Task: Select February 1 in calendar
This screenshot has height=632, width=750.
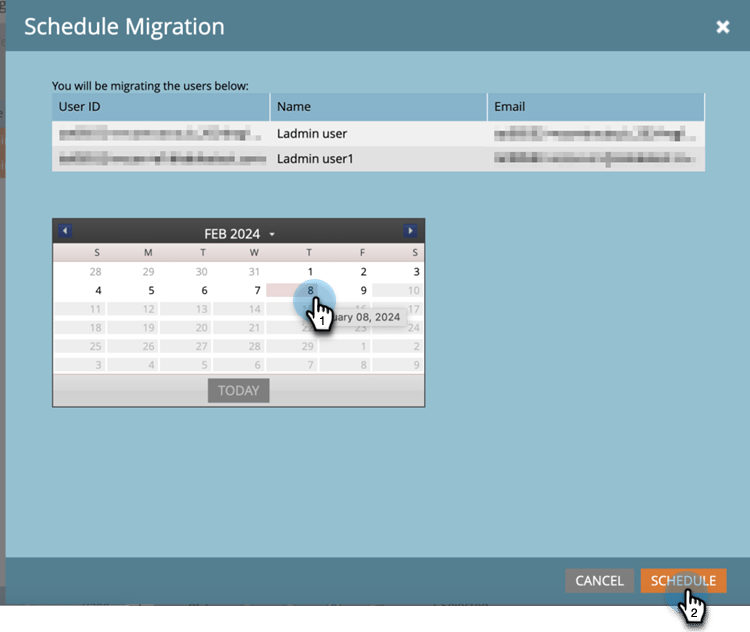Action: coord(292,272)
